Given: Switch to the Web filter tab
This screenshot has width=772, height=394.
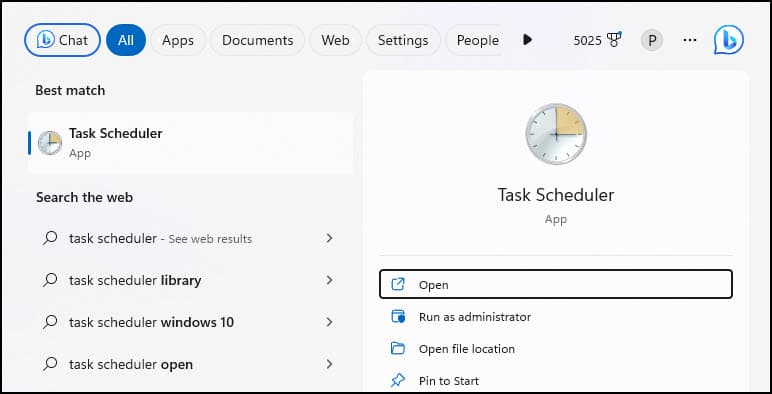Looking at the screenshot, I should click(335, 40).
